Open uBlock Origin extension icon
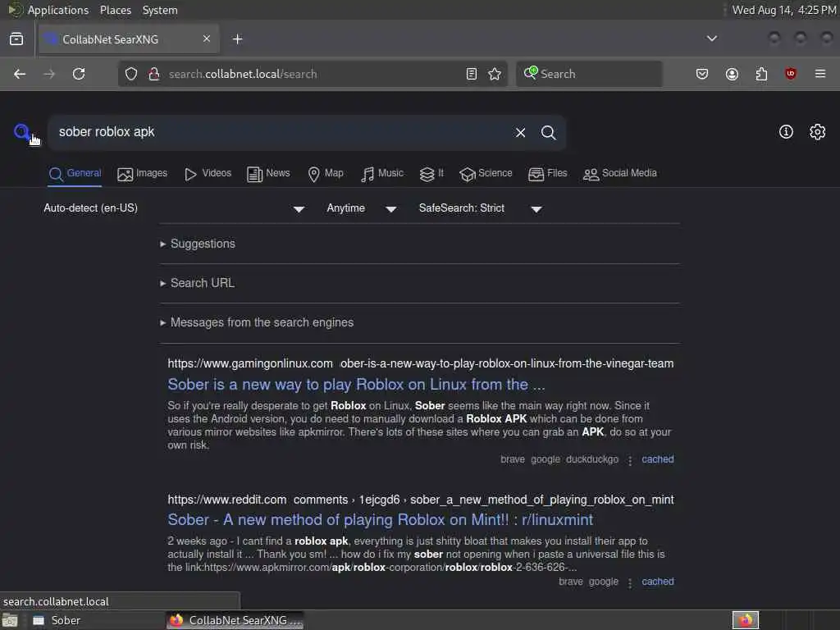840x630 pixels. (791, 74)
